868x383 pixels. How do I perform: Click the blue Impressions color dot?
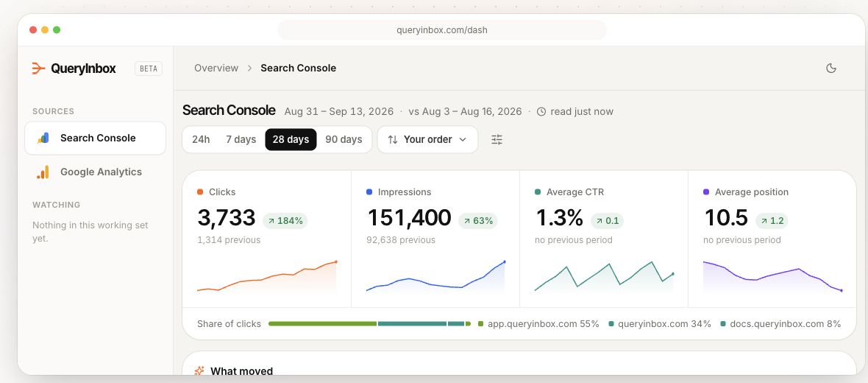point(369,192)
